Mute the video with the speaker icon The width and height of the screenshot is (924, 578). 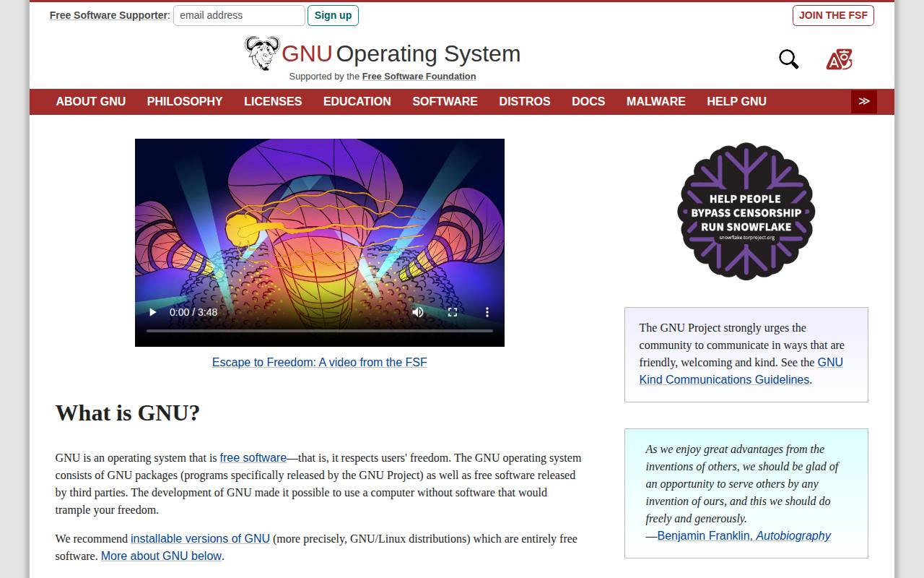point(418,312)
